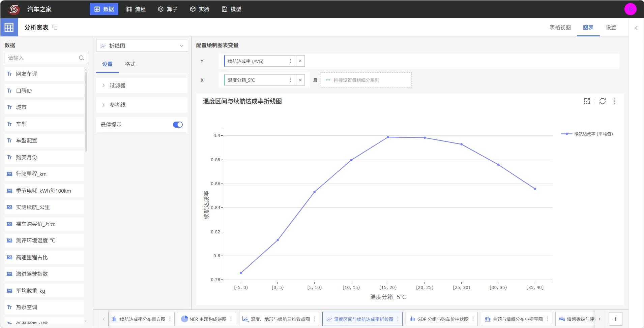Open the 算子 top navigation tab
Image resolution: width=644 pixels, height=328 pixels.
click(168, 9)
